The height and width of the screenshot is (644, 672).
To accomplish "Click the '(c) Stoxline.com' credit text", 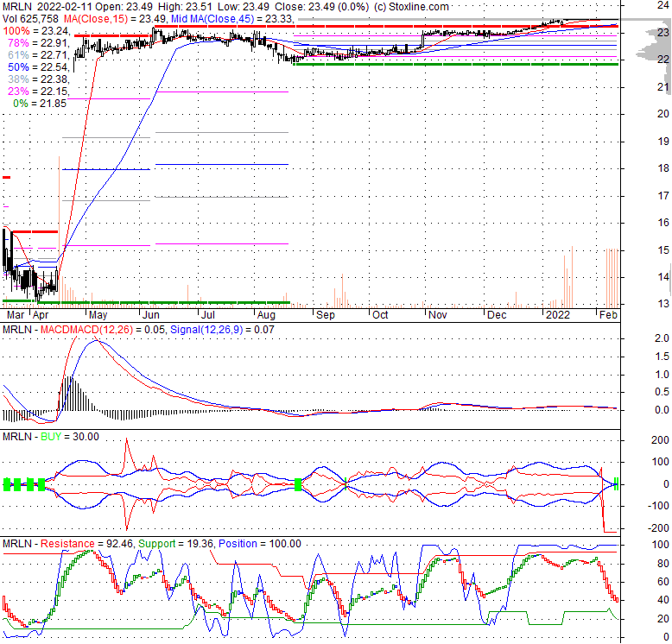I will [x=411, y=6].
